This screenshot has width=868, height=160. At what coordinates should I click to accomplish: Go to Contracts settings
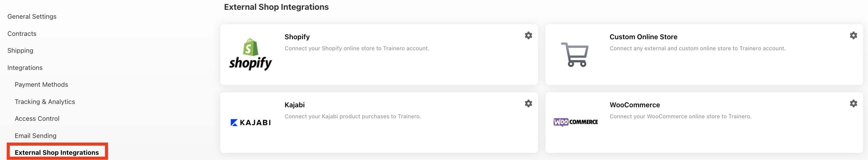pos(22,34)
